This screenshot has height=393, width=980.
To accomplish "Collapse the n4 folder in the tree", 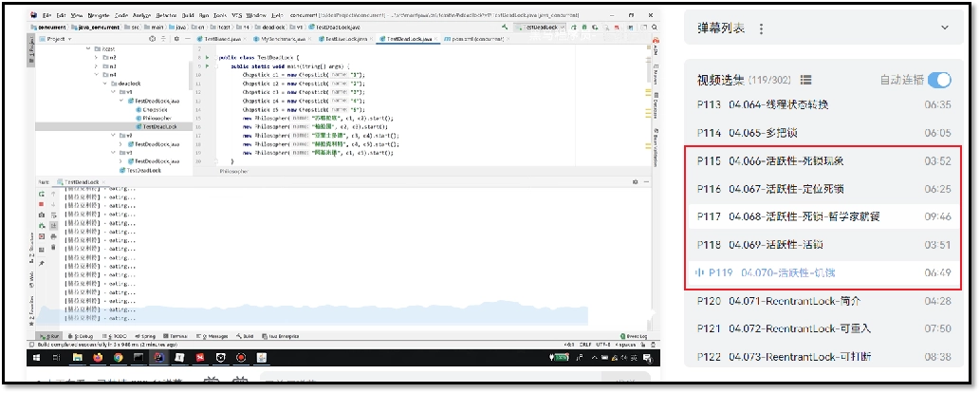I will (96, 74).
